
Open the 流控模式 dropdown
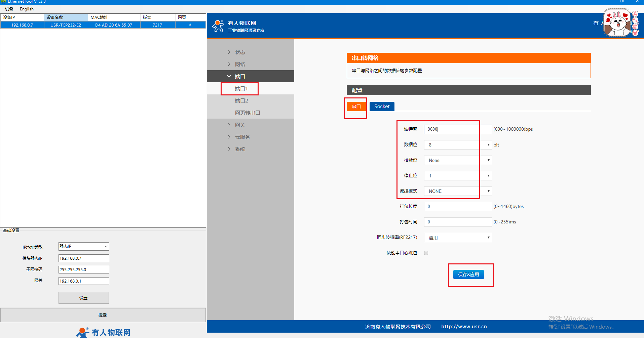pos(457,191)
